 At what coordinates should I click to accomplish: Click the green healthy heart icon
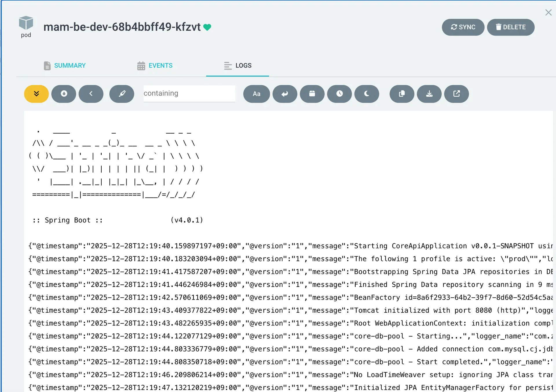[x=207, y=27]
